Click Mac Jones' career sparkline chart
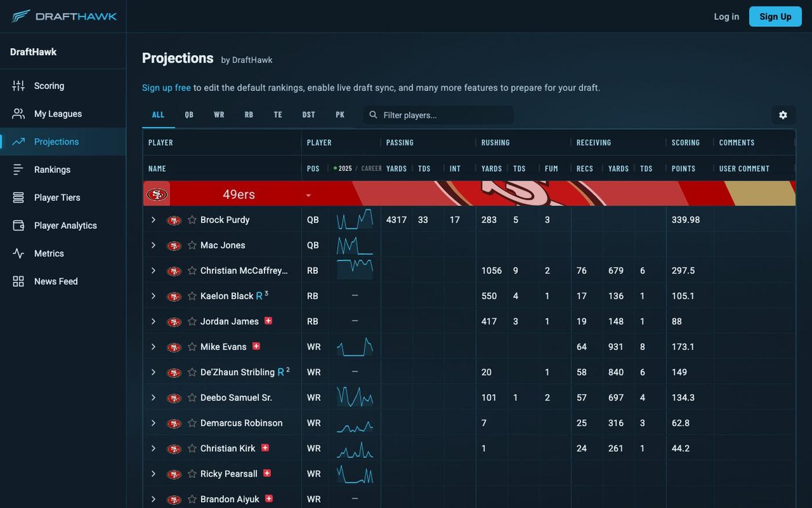Image resolution: width=812 pixels, height=508 pixels. (x=355, y=245)
